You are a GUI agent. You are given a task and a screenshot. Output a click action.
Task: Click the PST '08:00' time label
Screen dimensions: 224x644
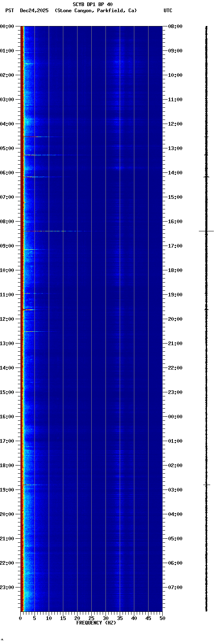7,222
